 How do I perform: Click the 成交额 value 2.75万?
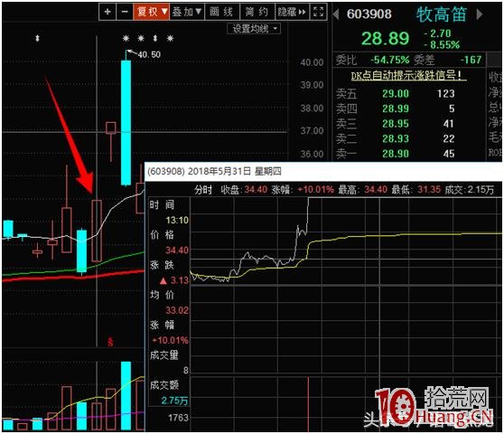tap(174, 401)
